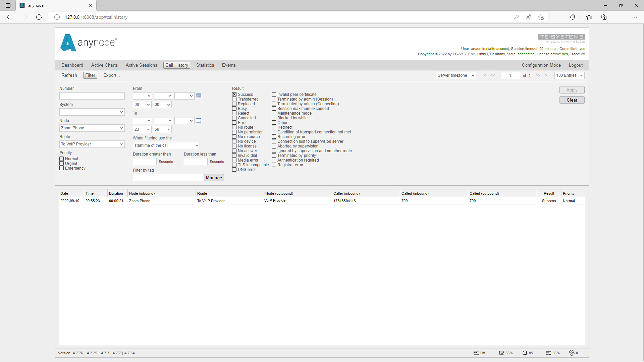
Task: Open browser favorites star list icon
Action: [x=589, y=17]
